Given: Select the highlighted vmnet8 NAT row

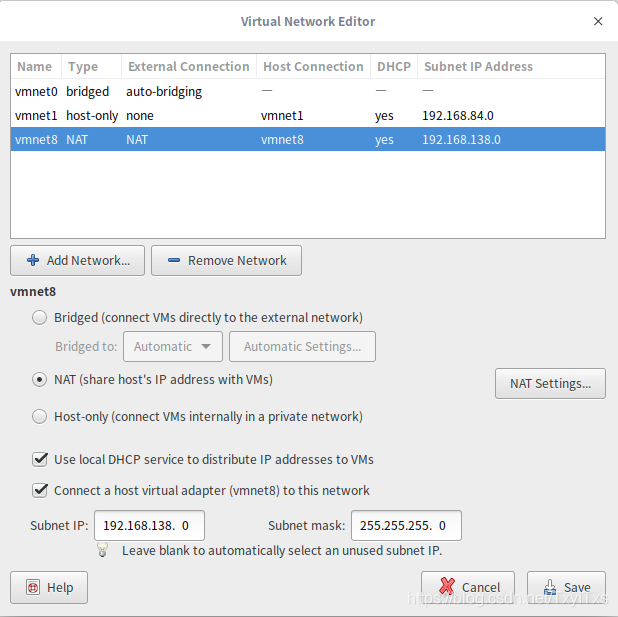Looking at the screenshot, I should click(308, 140).
